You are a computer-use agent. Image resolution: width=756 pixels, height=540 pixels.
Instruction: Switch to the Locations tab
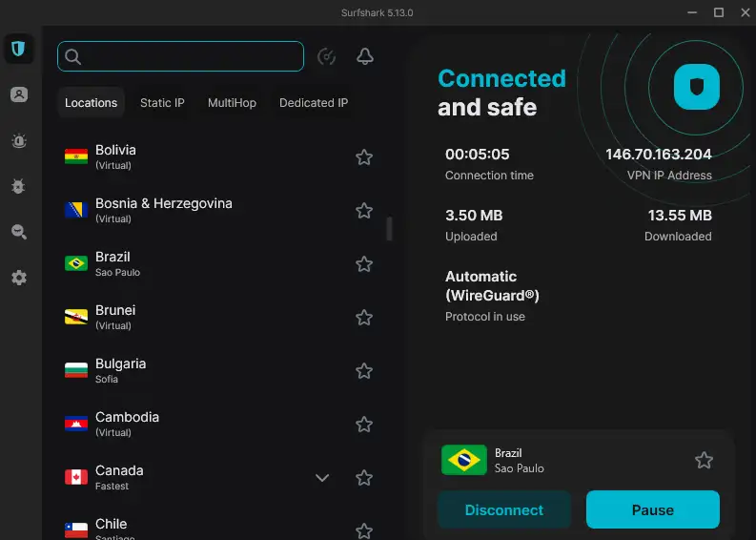click(92, 103)
